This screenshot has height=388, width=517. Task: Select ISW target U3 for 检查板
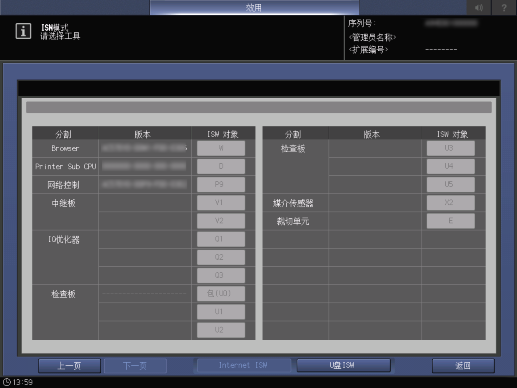tap(451, 148)
